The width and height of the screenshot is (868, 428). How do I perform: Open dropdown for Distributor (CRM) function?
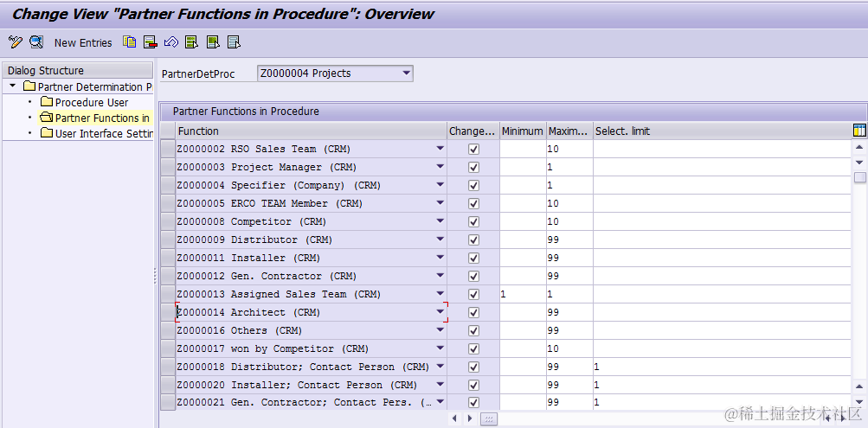coord(440,239)
